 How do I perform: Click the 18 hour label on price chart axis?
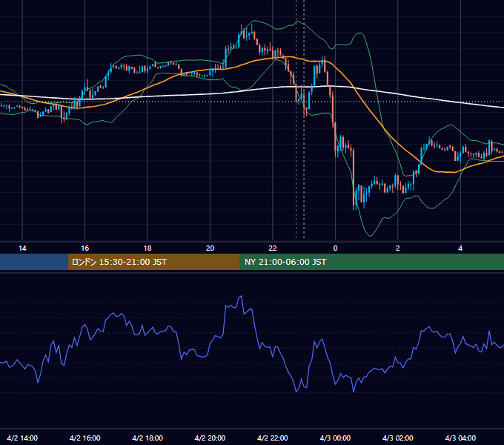[x=147, y=248]
